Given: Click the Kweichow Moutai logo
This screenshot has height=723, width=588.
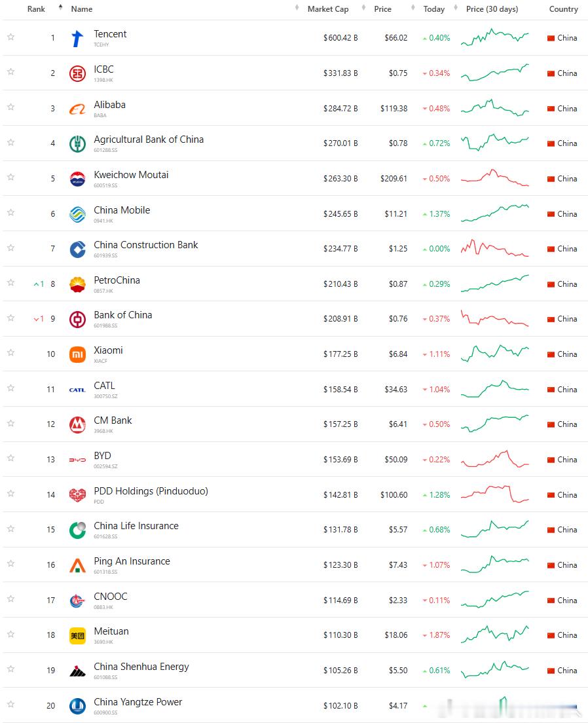Looking at the screenshot, I should click(x=77, y=179).
